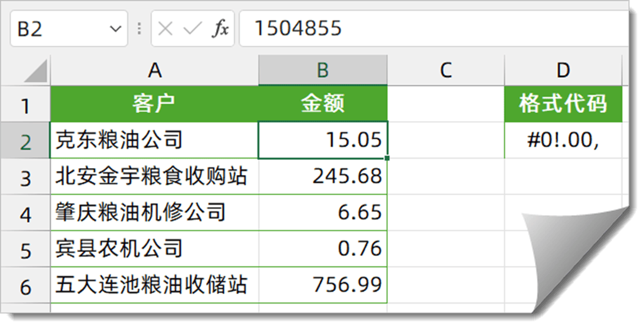Select column C header
This screenshot has height=328, width=644.
(x=445, y=70)
